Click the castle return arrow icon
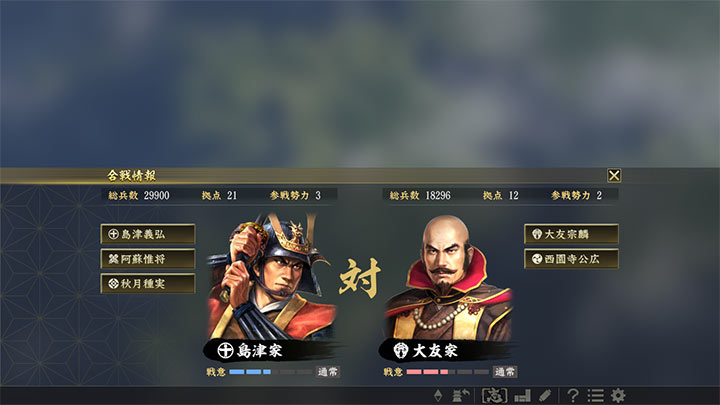The image size is (720, 405). pos(461,395)
